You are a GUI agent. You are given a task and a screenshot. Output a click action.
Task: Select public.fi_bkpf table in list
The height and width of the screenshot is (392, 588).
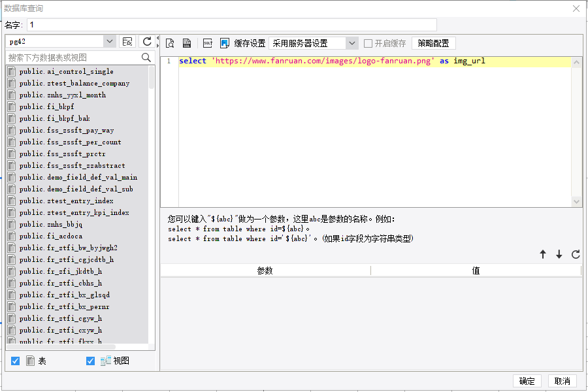pyautogui.click(x=47, y=106)
